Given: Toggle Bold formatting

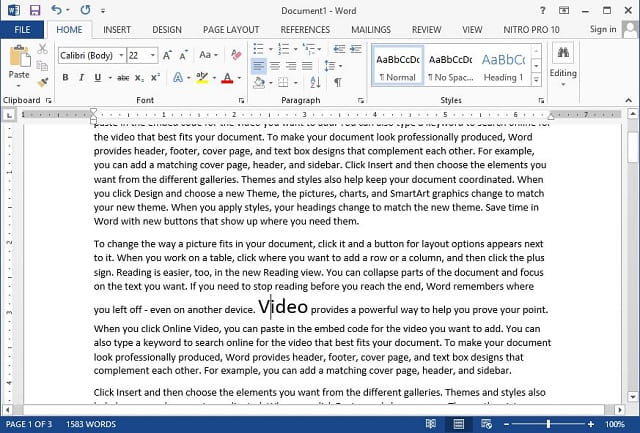Looking at the screenshot, I should pos(65,78).
